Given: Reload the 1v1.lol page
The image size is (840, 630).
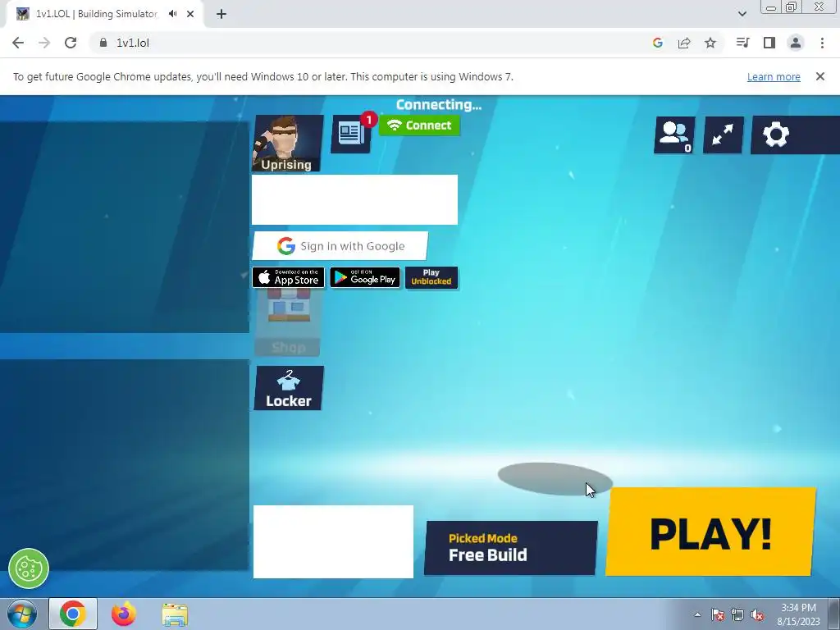Looking at the screenshot, I should (x=71, y=43).
